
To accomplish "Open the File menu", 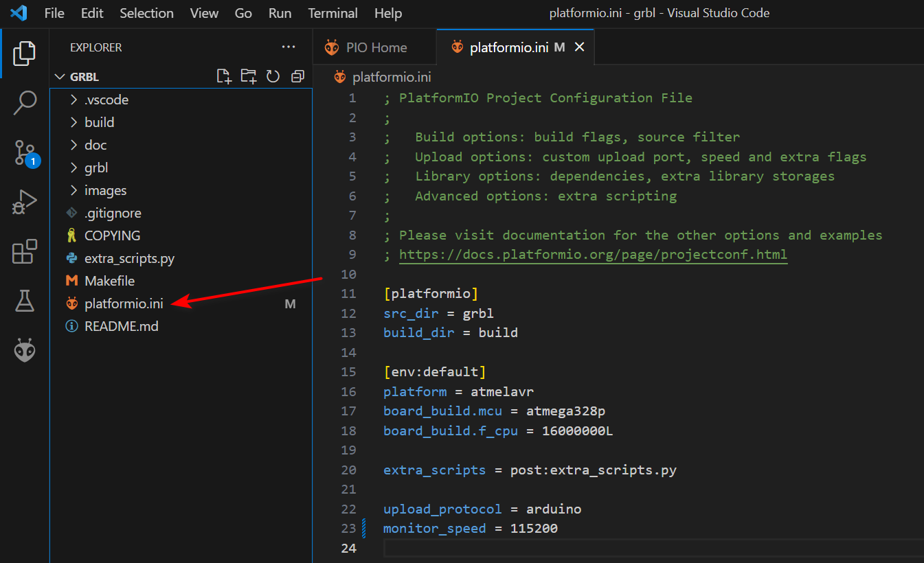I will pyautogui.click(x=54, y=13).
